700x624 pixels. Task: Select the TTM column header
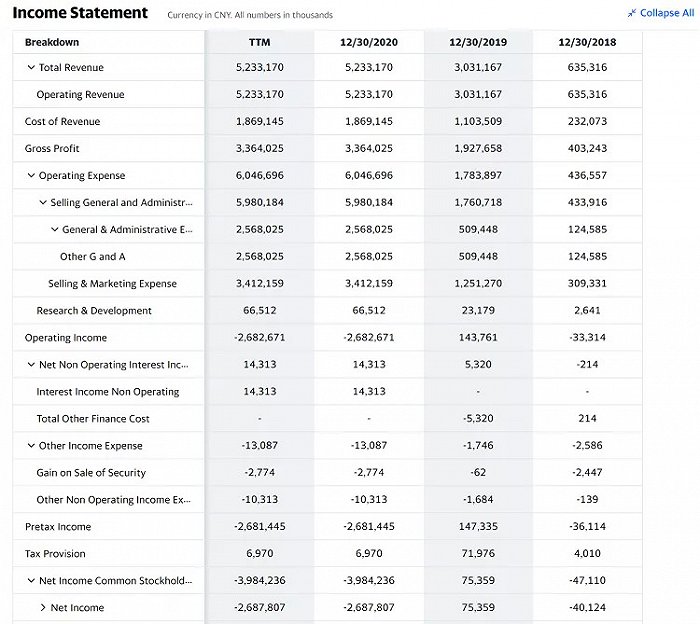[x=259, y=42]
